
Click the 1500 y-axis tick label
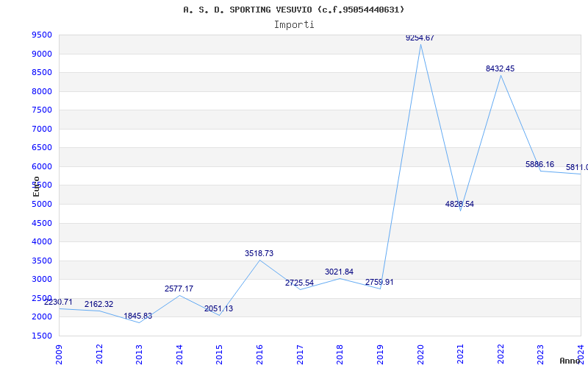tap(42, 336)
